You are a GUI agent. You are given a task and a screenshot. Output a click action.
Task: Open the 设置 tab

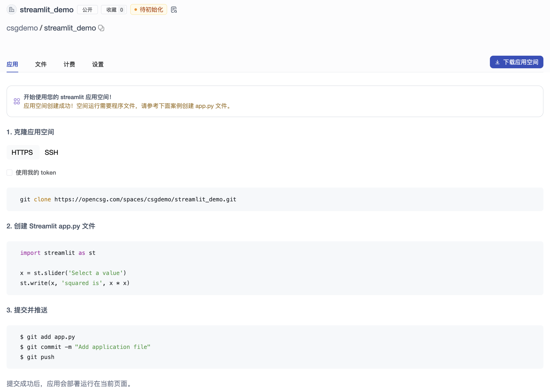[x=98, y=64]
